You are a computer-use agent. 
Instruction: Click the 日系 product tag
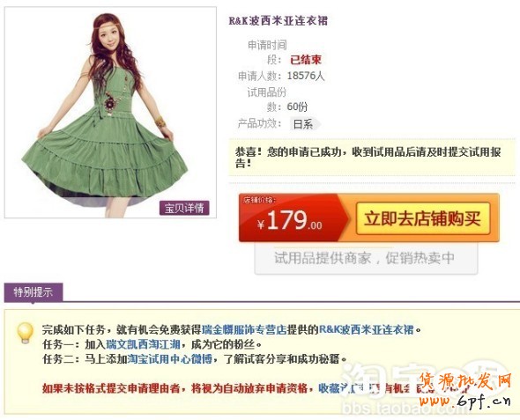click(304, 124)
